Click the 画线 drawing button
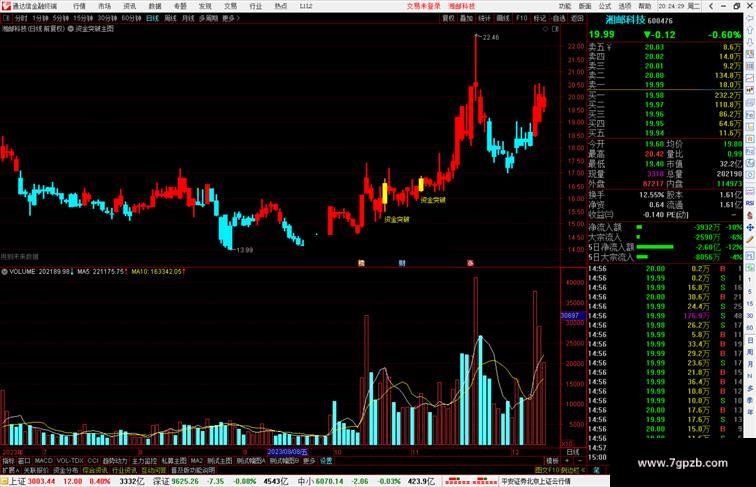 click(x=503, y=18)
